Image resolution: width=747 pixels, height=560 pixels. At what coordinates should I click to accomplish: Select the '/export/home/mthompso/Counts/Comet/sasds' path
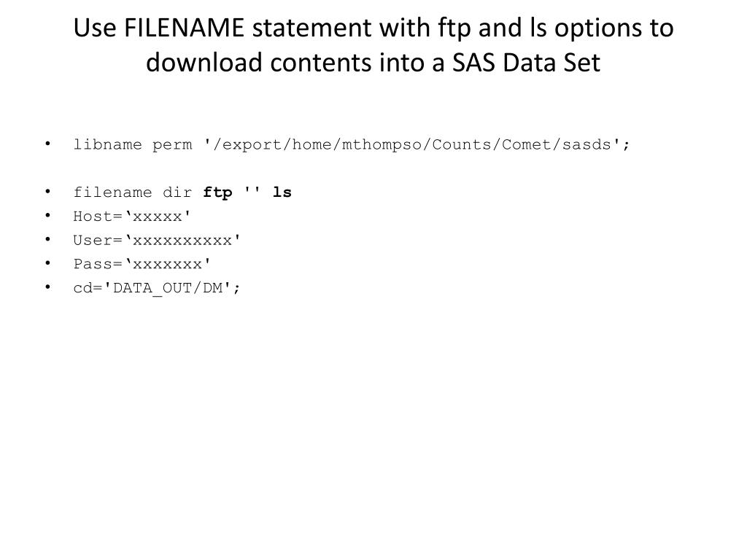[x=412, y=145]
